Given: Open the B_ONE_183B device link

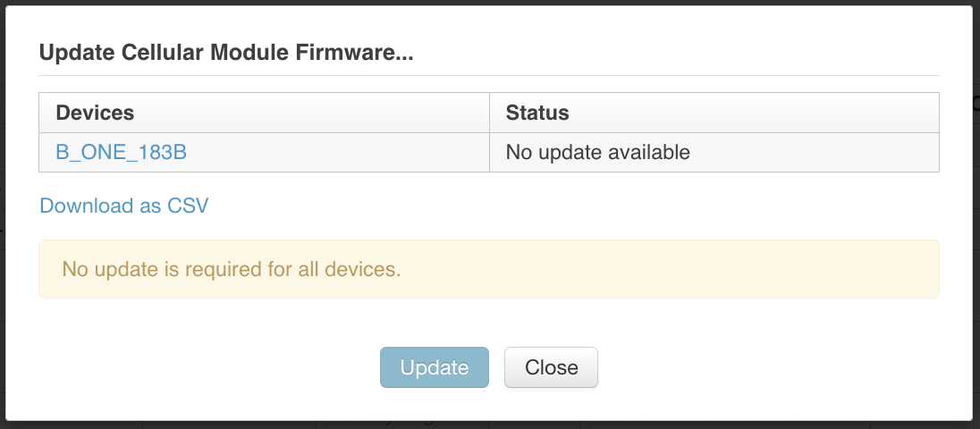Looking at the screenshot, I should click(x=122, y=152).
